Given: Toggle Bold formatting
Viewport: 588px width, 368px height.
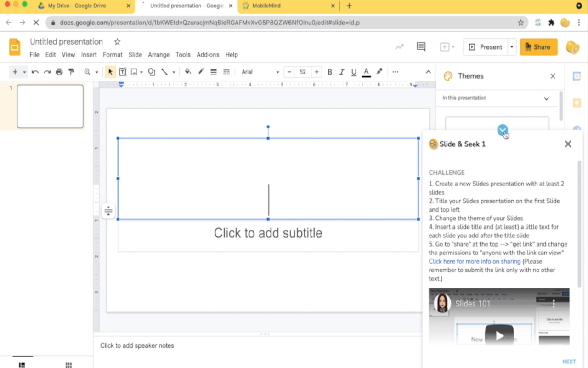Looking at the screenshot, I should pos(330,72).
